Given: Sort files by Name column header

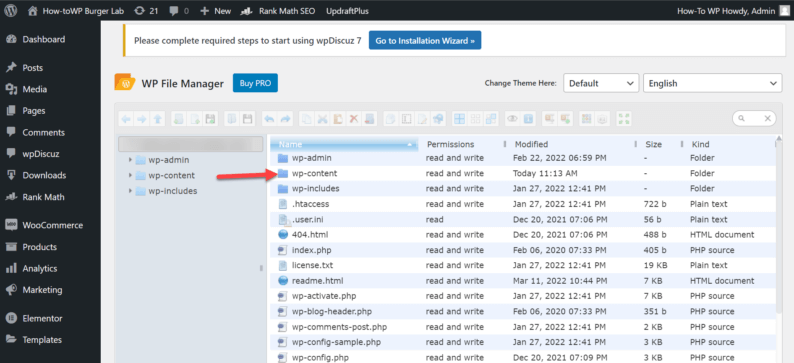Looking at the screenshot, I should [x=344, y=144].
